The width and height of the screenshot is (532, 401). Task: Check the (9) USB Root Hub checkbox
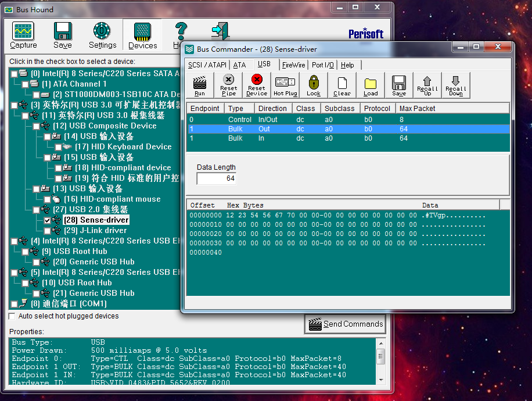click(x=26, y=252)
